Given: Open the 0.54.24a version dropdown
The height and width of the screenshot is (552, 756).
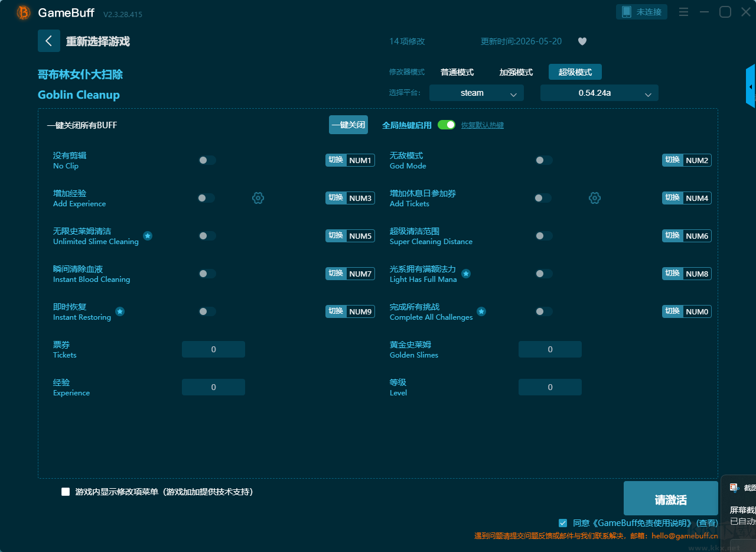Looking at the screenshot, I should click(599, 93).
